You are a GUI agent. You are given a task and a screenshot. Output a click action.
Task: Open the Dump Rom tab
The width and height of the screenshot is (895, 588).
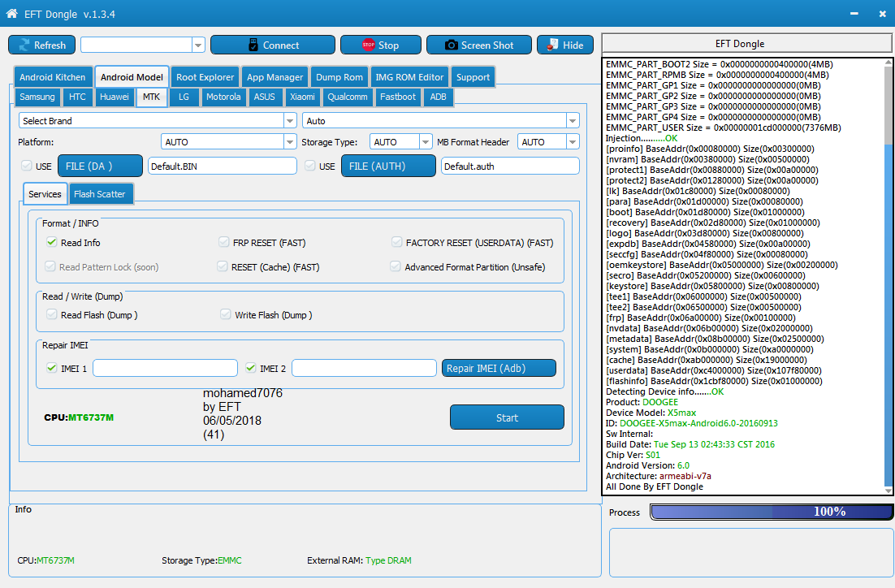click(x=339, y=77)
